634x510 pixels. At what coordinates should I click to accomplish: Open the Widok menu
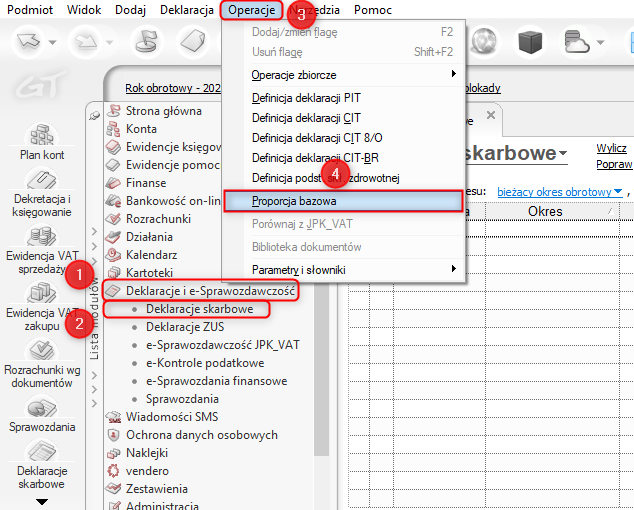click(x=84, y=10)
